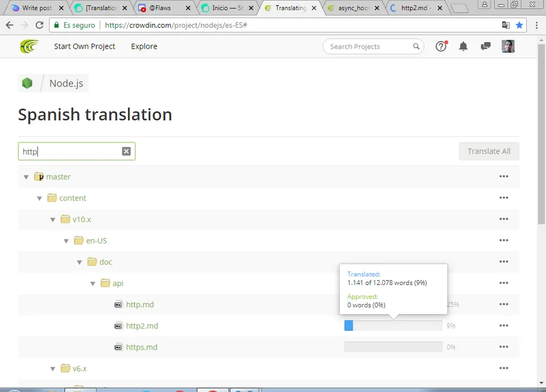Open a new browser tab
The image size is (546, 392).
[x=460, y=8]
